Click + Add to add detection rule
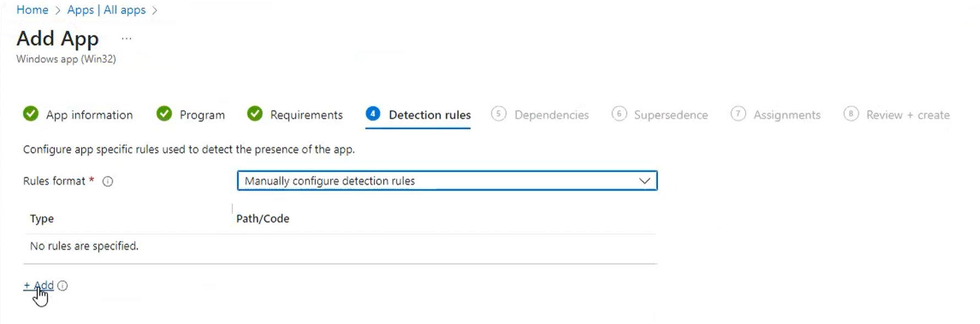 pos(39,285)
